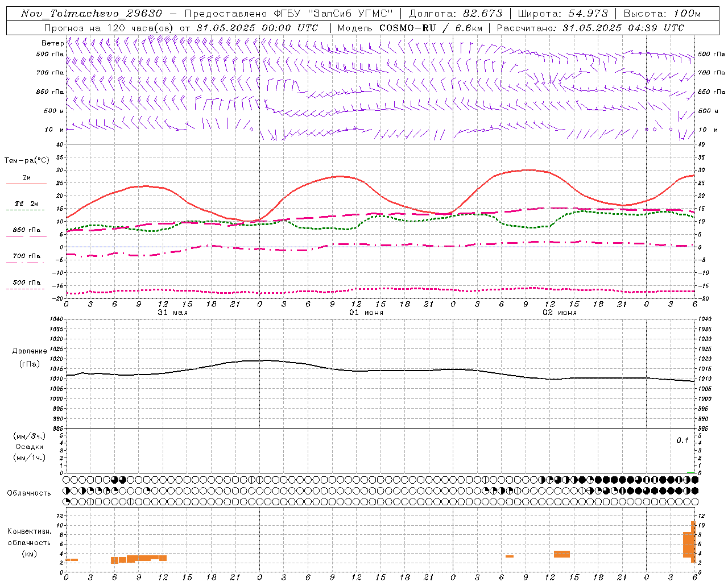Click the Осадки panel label
728x582 pixels.
coord(30,447)
